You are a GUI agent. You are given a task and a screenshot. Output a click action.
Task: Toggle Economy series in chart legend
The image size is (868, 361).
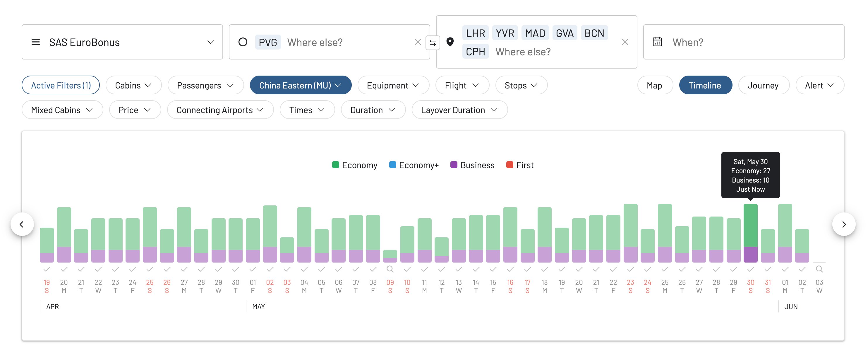click(354, 165)
